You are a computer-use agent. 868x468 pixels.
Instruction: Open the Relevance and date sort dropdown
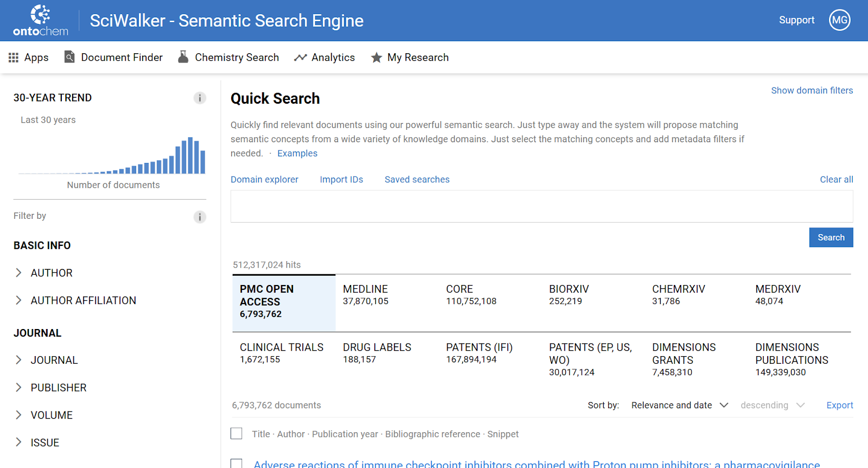coord(680,405)
